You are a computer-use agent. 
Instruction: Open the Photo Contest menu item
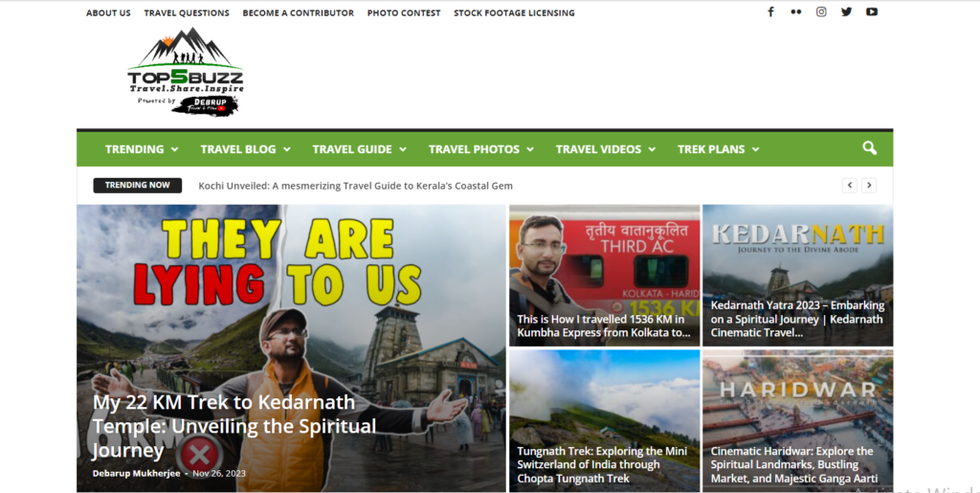[404, 13]
